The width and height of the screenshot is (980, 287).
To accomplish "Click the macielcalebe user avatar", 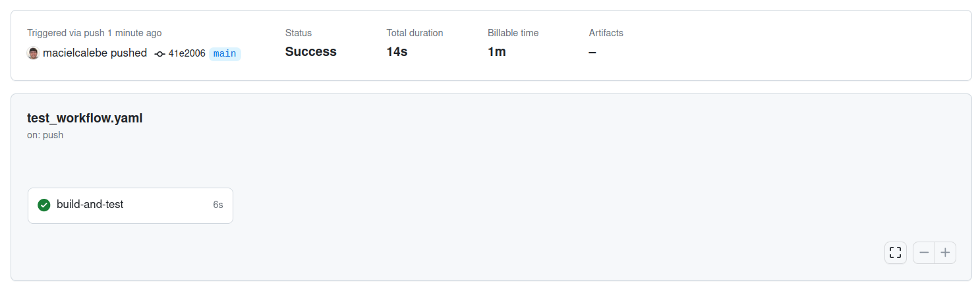I will (33, 53).
